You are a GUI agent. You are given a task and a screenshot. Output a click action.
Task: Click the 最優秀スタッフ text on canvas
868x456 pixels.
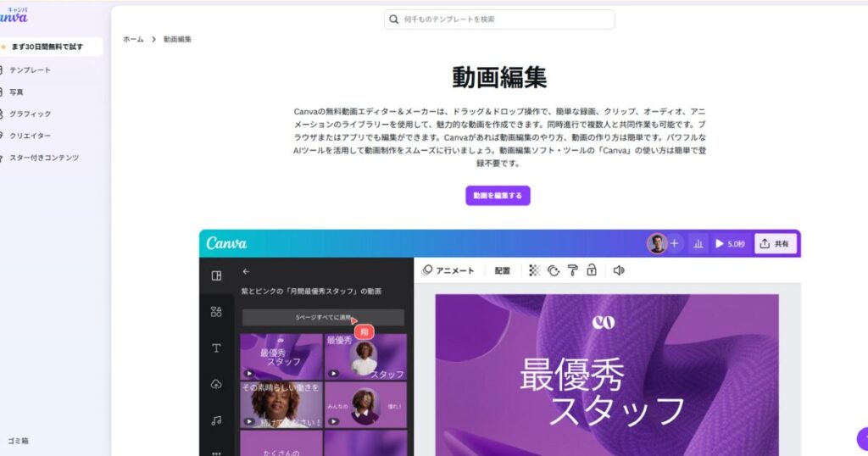(603, 393)
